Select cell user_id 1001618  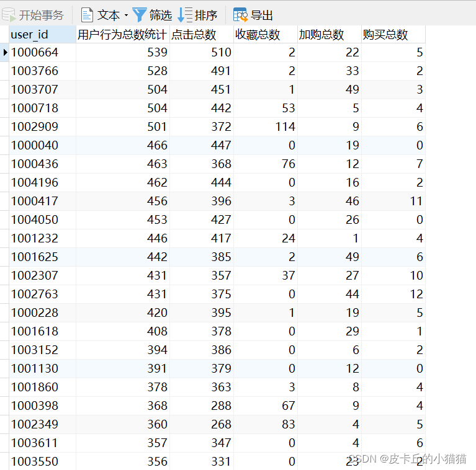42,332
